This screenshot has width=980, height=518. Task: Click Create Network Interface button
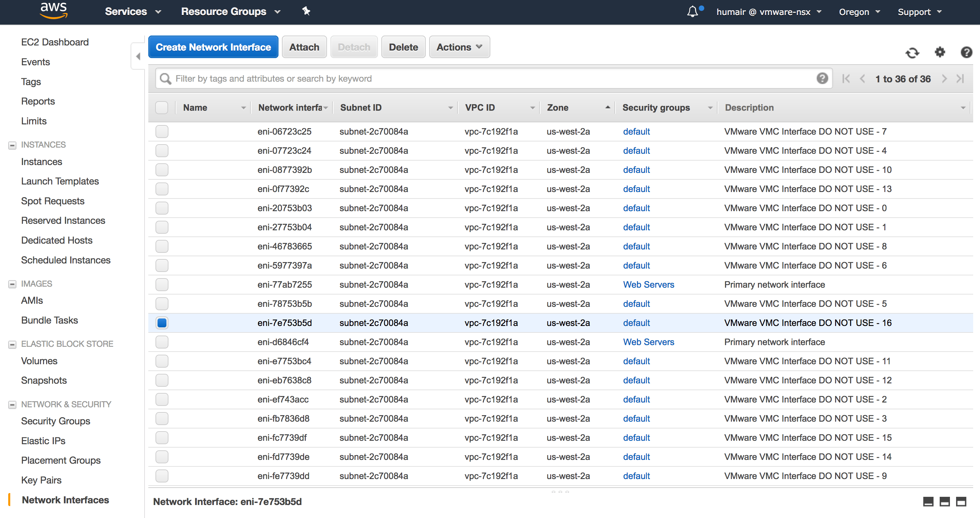(213, 47)
